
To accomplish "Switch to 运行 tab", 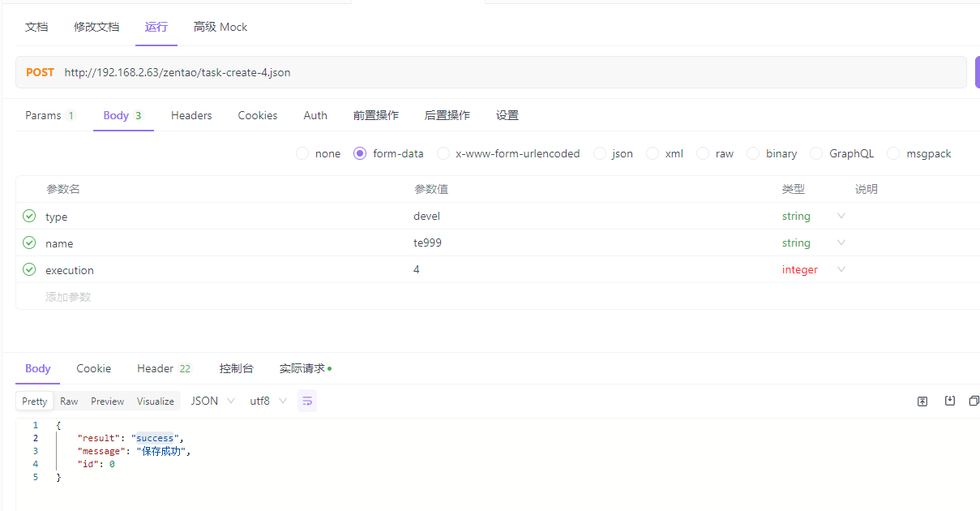I will point(156,27).
